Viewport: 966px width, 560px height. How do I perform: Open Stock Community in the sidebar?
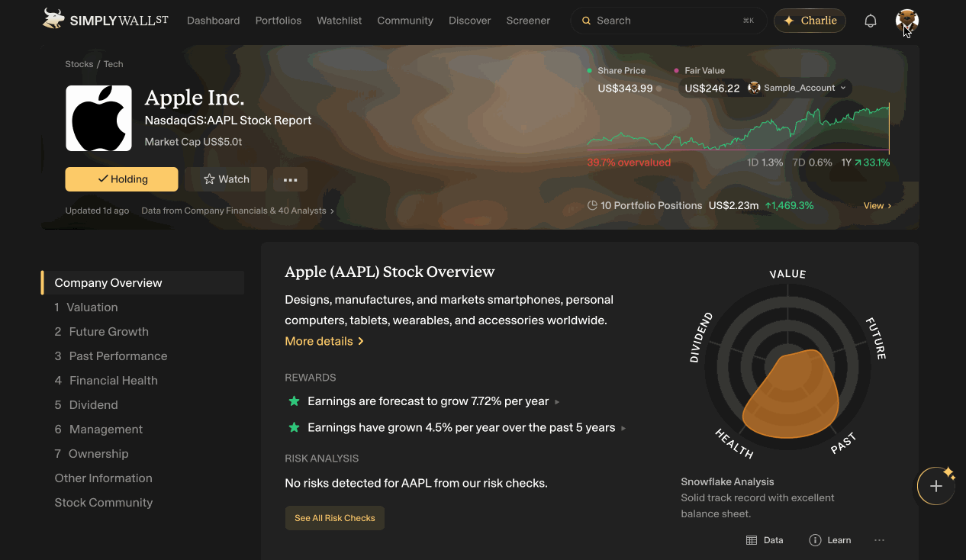point(104,503)
